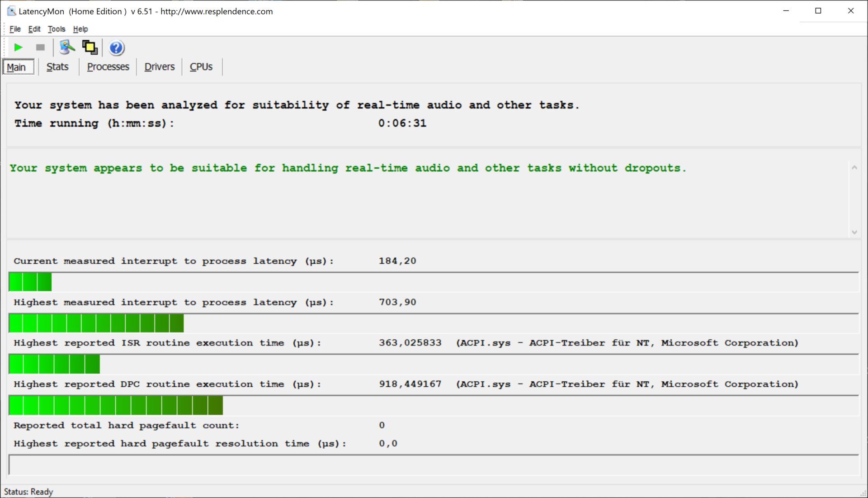The image size is (868, 498).
Task: Open the Tools menu
Action: [57, 29]
